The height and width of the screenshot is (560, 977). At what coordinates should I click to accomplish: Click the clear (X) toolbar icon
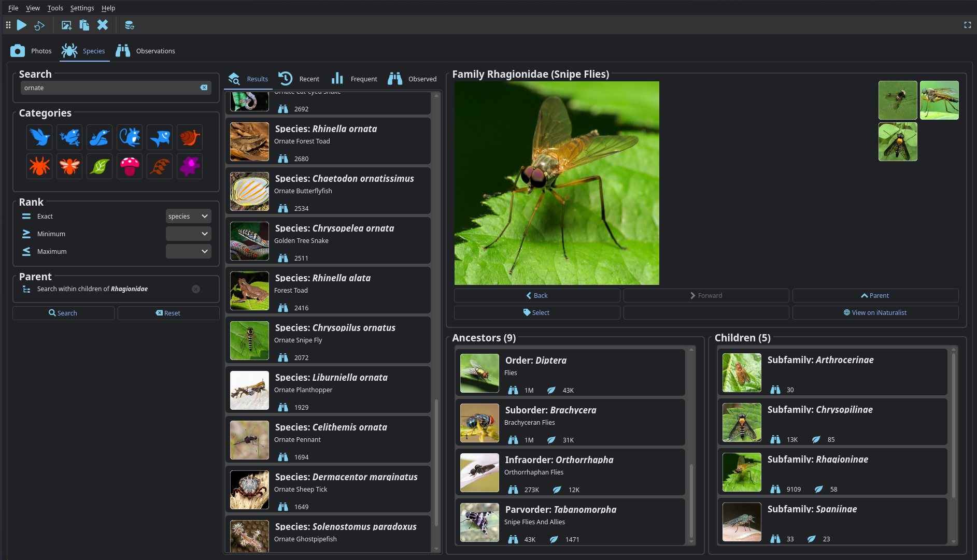[x=103, y=25]
